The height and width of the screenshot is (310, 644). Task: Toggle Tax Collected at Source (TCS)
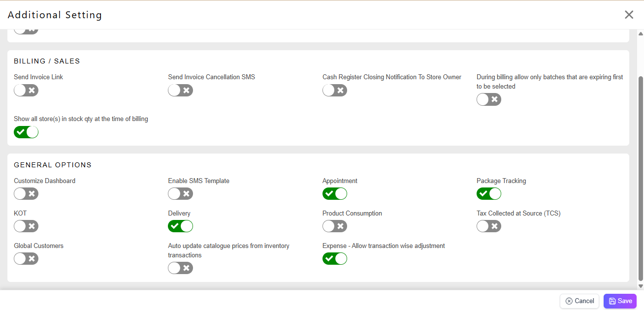(489, 226)
